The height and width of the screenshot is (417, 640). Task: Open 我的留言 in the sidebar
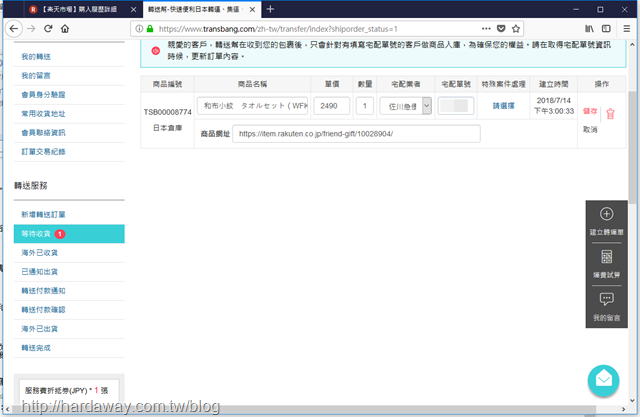(36, 75)
